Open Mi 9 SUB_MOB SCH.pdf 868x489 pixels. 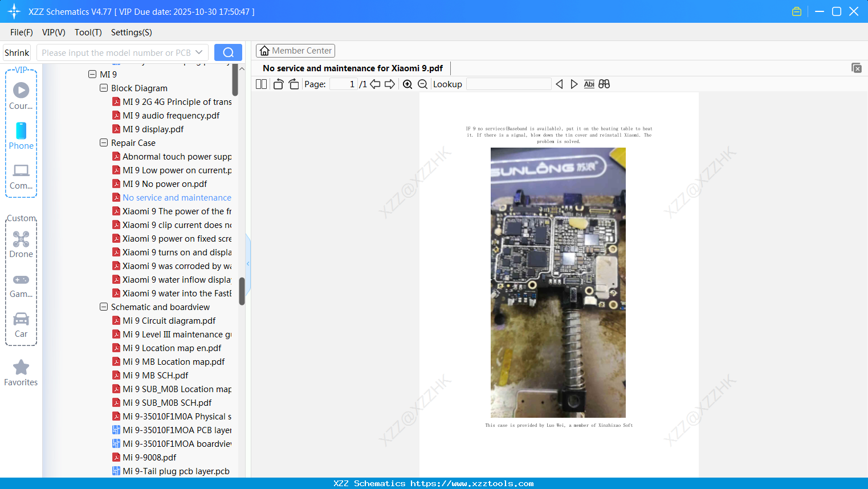(x=167, y=403)
